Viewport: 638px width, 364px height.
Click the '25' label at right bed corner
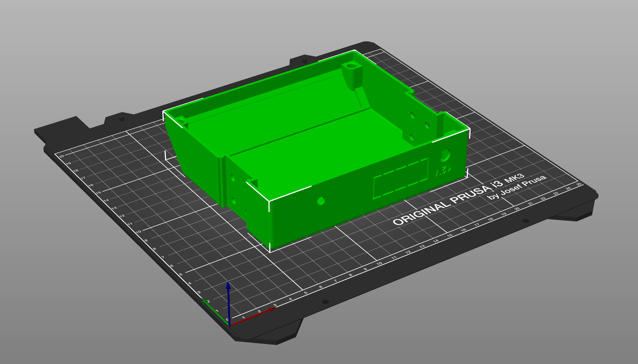click(579, 184)
